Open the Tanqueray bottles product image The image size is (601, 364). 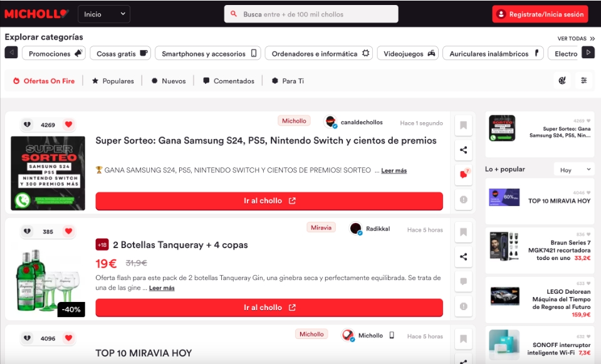click(48, 281)
